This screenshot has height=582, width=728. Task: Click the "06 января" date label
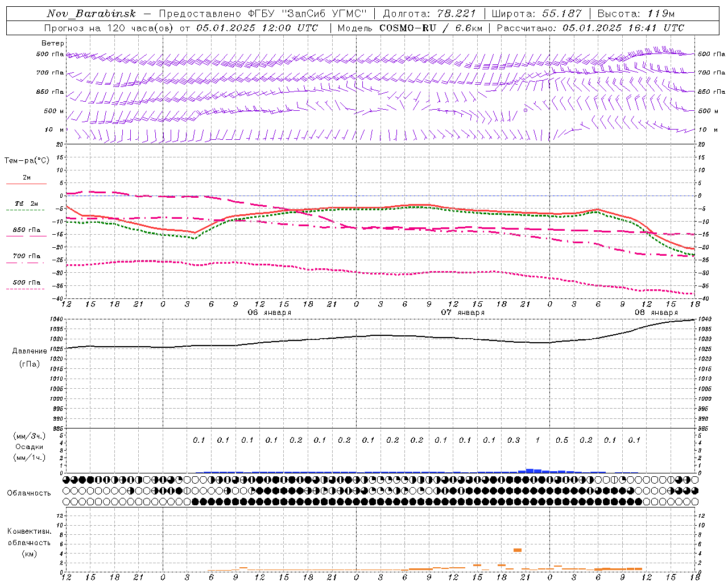click(x=269, y=313)
